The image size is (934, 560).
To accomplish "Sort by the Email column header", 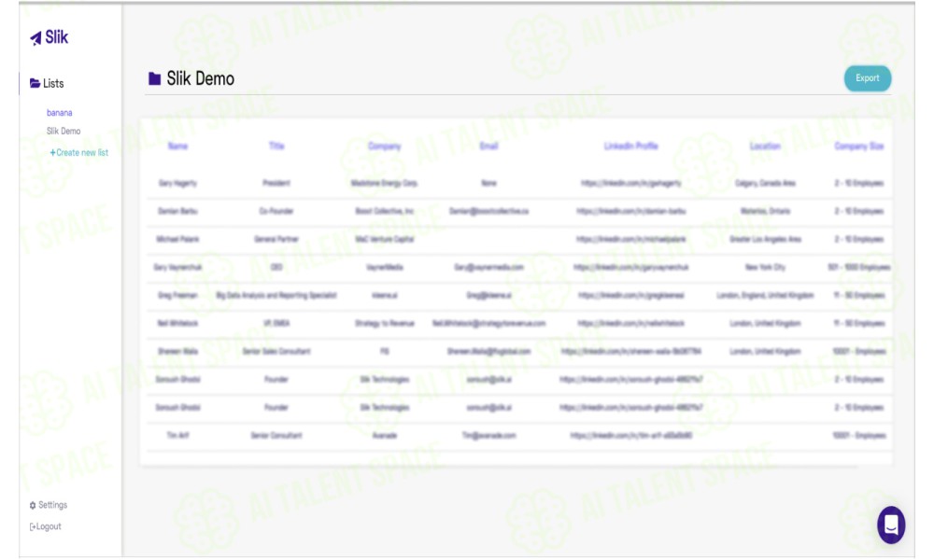I will click(489, 146).
